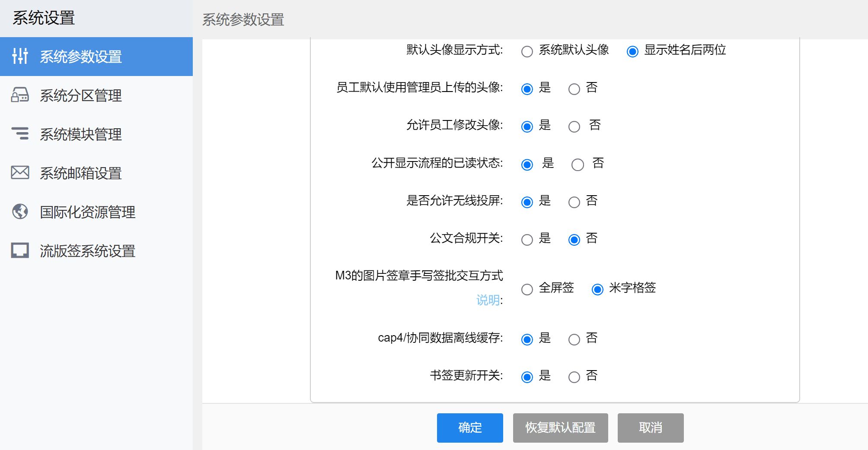Select 全屏签 radio option
The image size is (868, 450).
[527, 289]
